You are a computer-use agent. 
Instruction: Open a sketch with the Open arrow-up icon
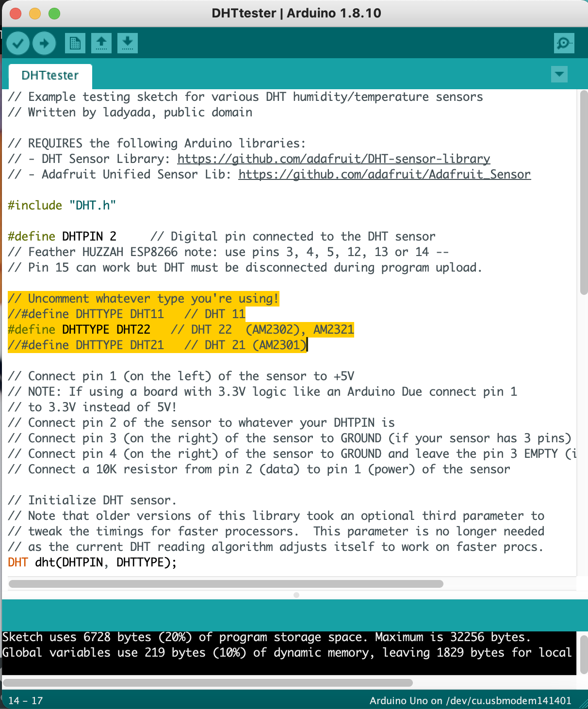pyautogui.click(x=101, y=44)
